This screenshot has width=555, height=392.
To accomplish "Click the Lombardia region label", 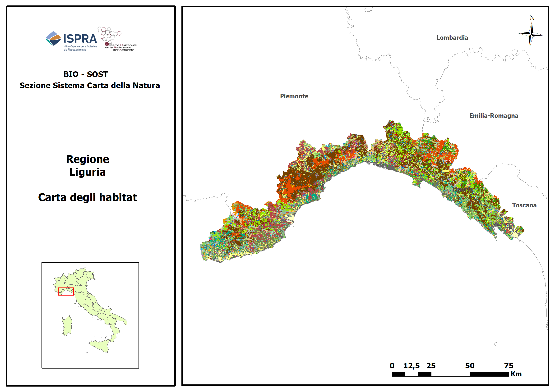I will (x=452, y=38).
